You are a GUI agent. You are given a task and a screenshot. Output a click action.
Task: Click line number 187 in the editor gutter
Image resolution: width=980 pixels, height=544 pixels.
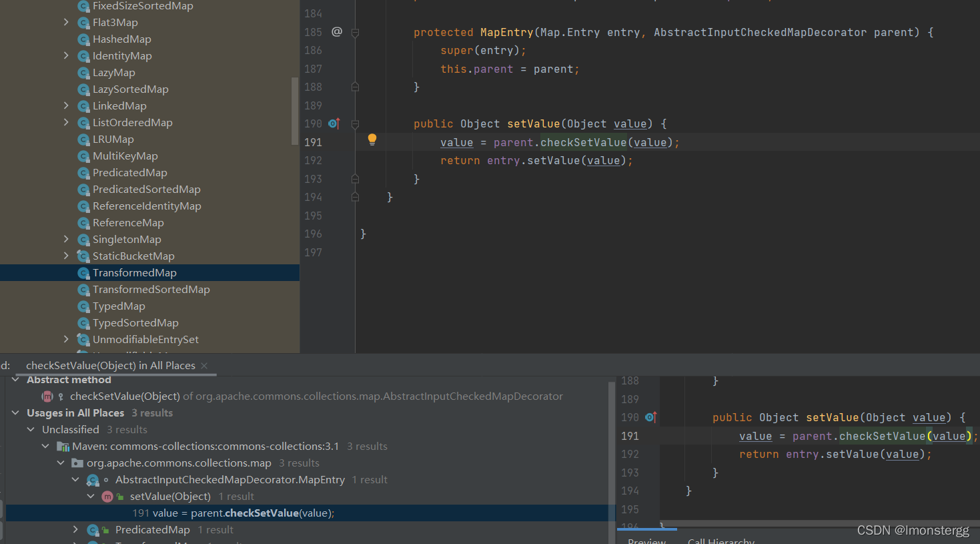point(313,69)
